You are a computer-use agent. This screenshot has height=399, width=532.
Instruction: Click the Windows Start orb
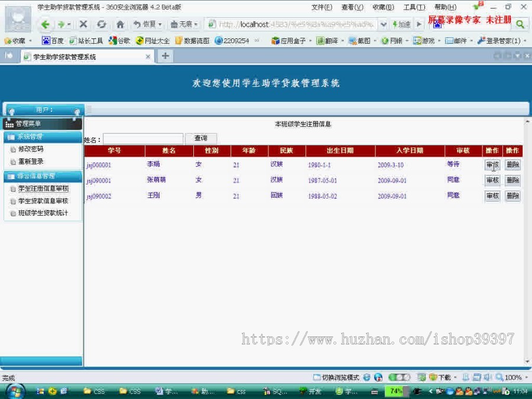tap(15, 391)
